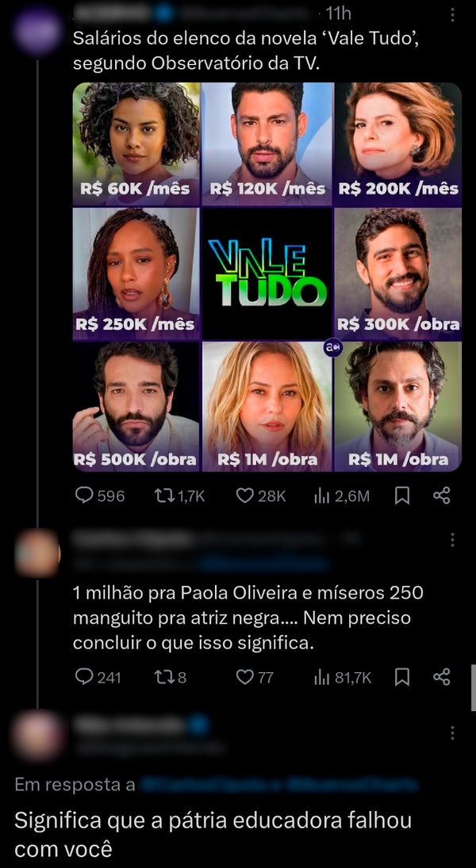
Task: Open the blurred mentioned usernames link
Action: [x=279, y=785]
